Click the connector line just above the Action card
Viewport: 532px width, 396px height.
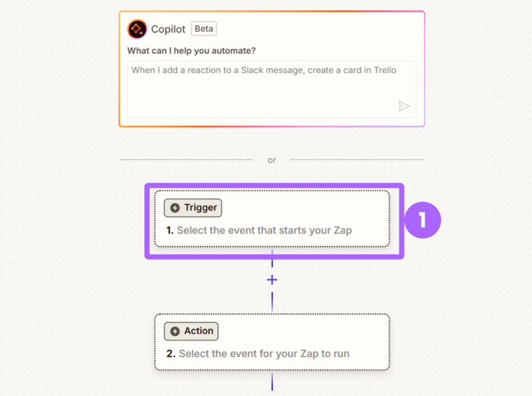coord(272,302)
